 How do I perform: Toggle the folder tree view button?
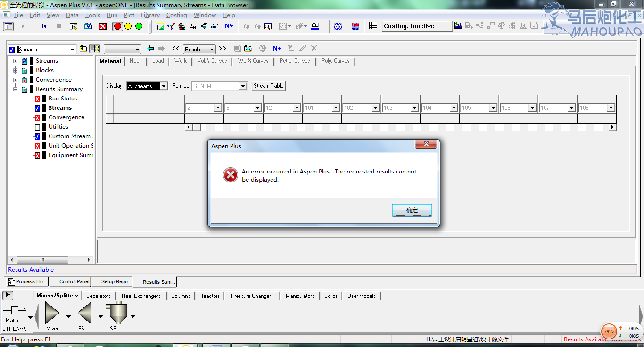click(94, 49)
